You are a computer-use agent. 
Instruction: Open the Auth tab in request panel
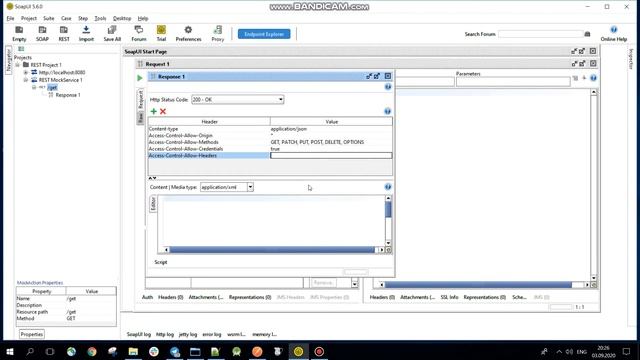point(147,297)
